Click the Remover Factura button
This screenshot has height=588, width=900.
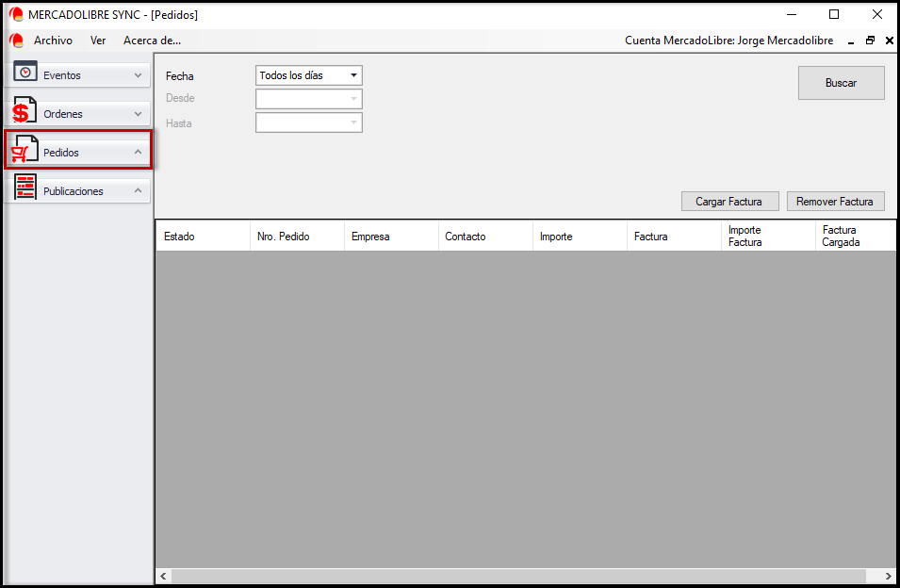[835, 202]
